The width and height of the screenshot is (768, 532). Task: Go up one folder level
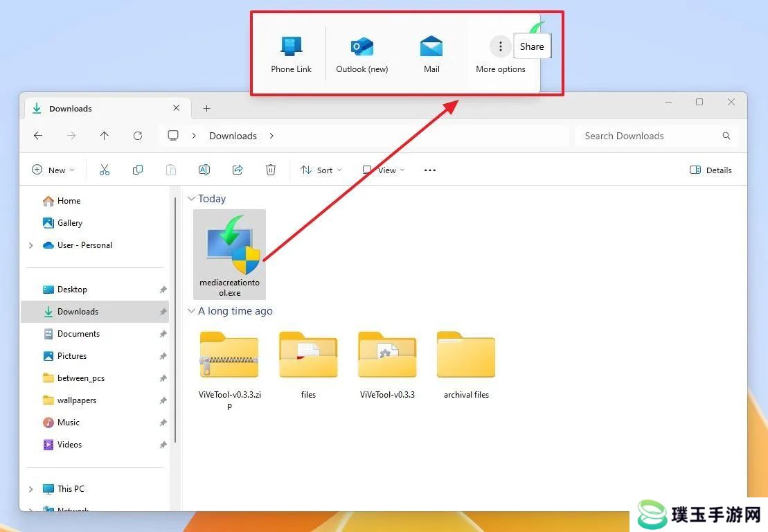[105, 136]
